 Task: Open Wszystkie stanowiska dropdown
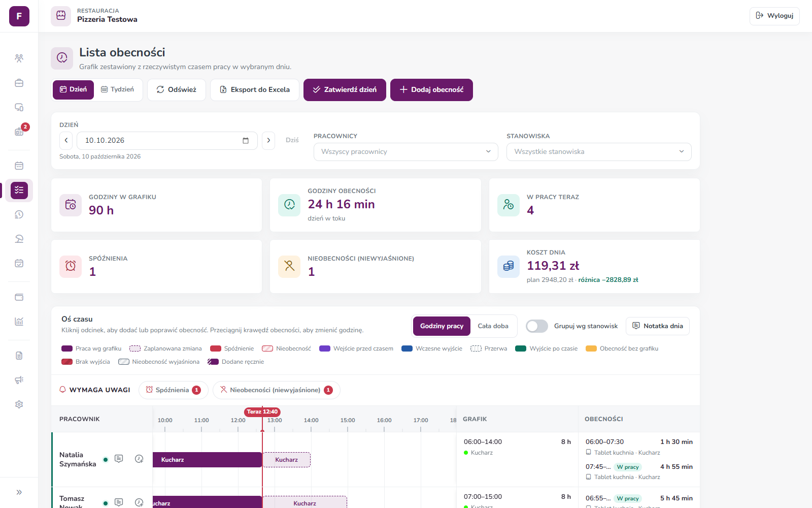(x=599, y=152)
